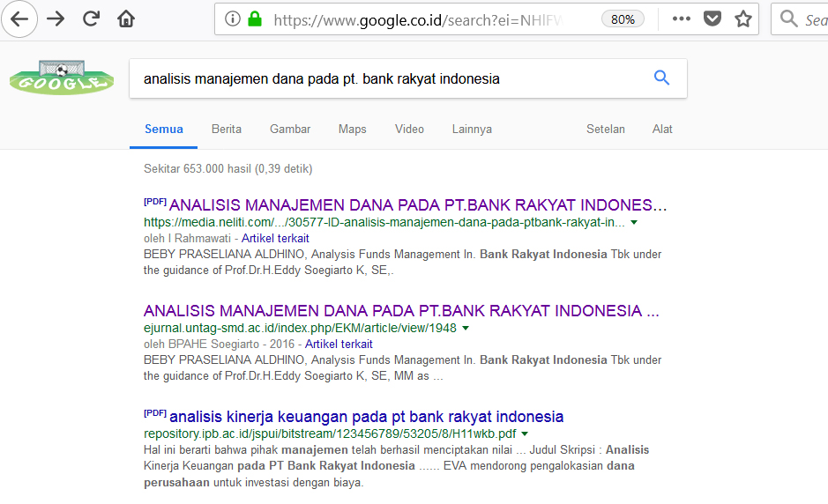Viewport: 828px width, 504px height.
Task: Go to the browser home page icon
Action: pyautogui.click(x=126, y=19)
